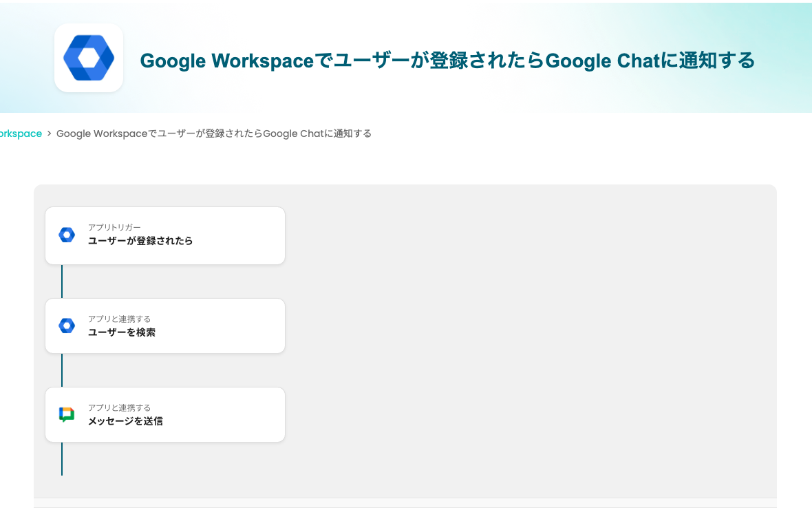Viewport: 812px width, 532px height.
Task: Click the connector line below the メッセージを送信 card
Action: coord(62,459)
